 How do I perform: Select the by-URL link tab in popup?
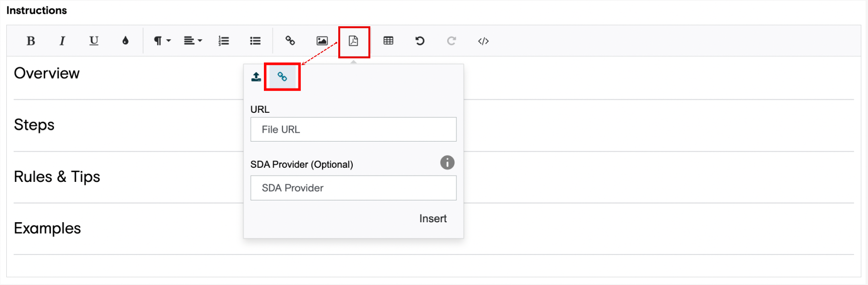click(x=282, y=77)
